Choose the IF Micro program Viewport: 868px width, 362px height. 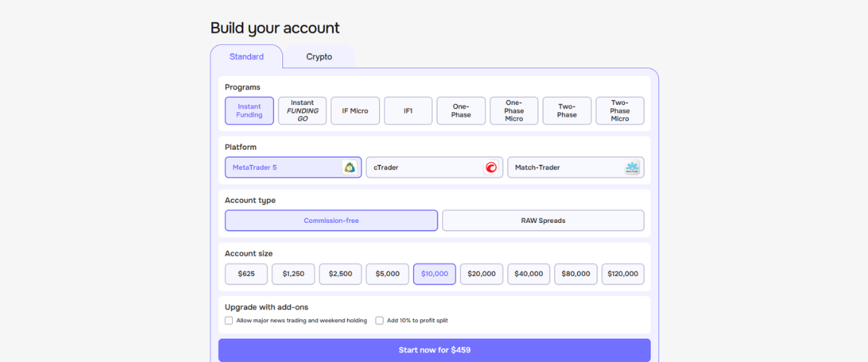(x=355, y=111)
